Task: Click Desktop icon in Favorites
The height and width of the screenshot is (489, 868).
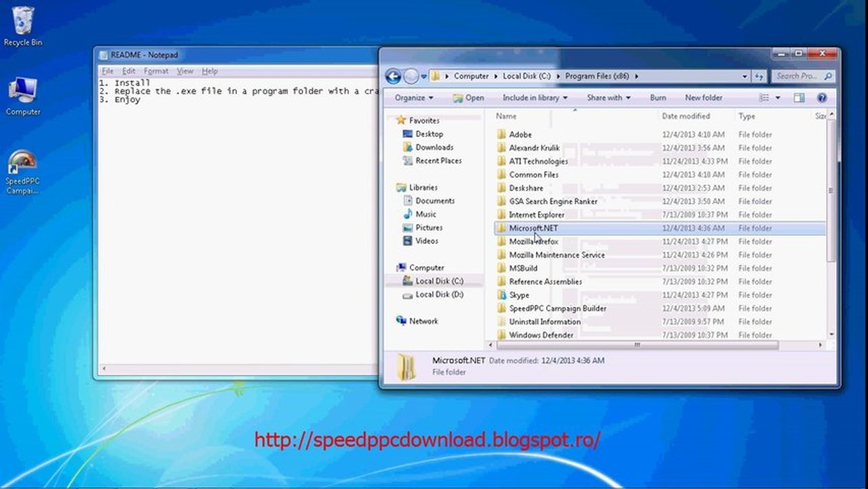Action: pos(408,134)
